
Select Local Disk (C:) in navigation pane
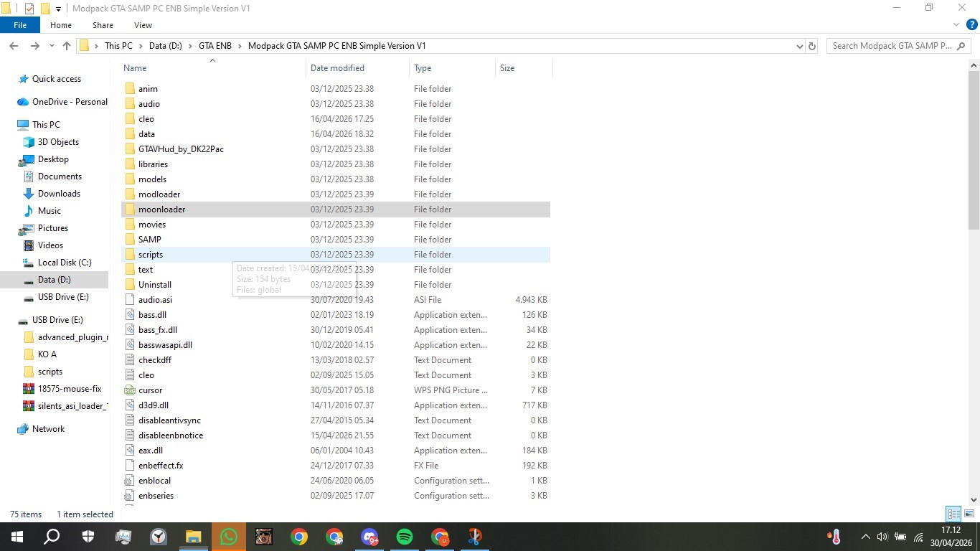pos(65,263)
